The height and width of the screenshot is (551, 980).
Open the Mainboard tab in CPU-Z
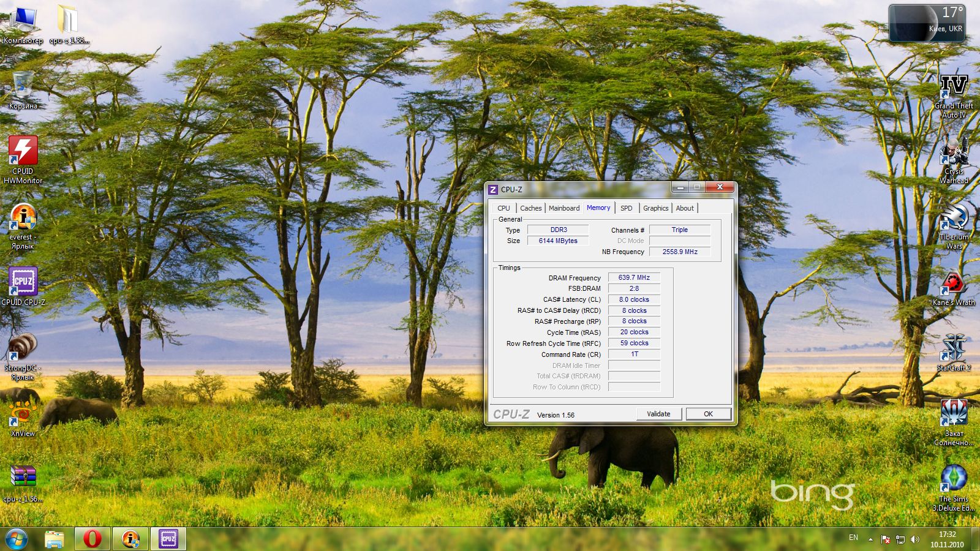(x=563, y=208)
